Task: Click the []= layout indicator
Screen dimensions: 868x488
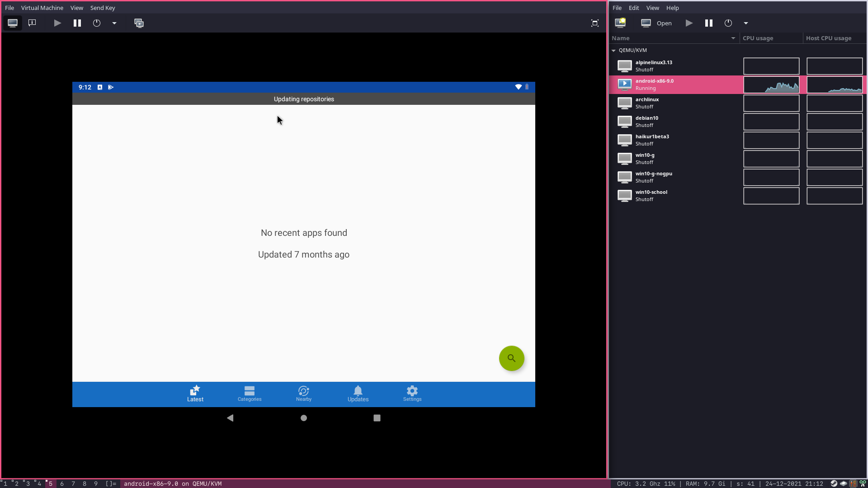Action: [111, 483]
